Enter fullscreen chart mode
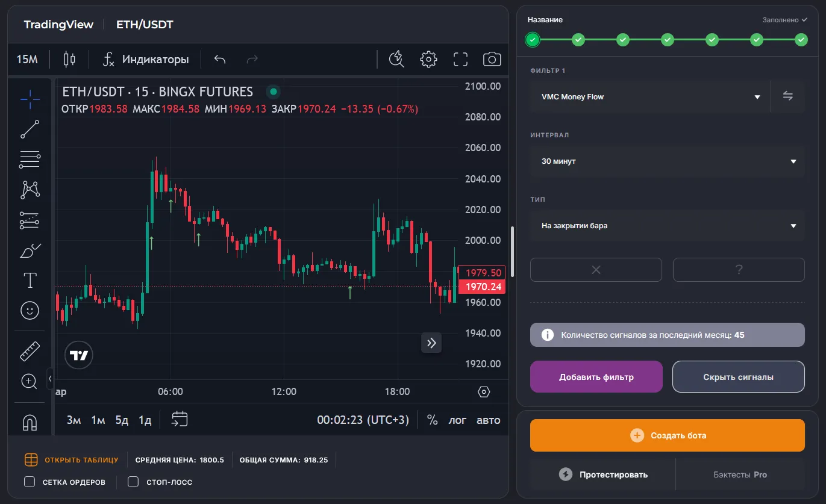The width and height of the screenshot is (826, 504). coord(460,59)
